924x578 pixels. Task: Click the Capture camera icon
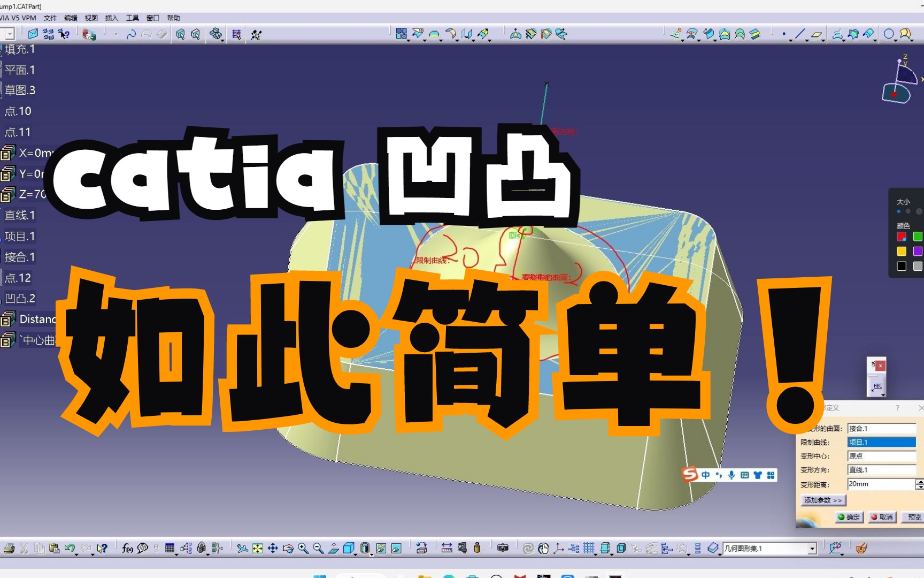click(503, 548)
